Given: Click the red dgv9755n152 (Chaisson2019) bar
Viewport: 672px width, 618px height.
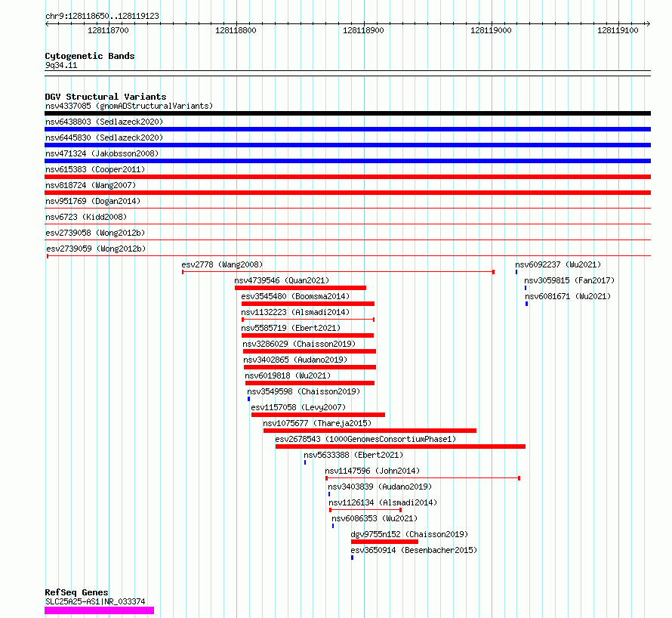Looking at the screenshot, I should click(x=384, y=542).
